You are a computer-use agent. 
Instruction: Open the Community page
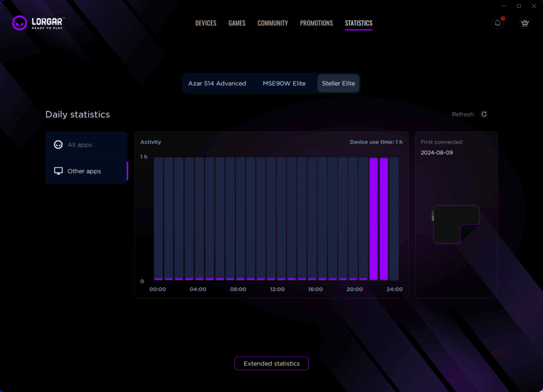point(273,23)
